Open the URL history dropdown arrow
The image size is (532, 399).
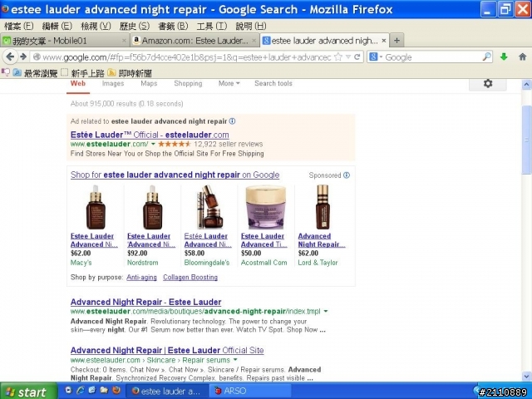click(x=348, y=57)
